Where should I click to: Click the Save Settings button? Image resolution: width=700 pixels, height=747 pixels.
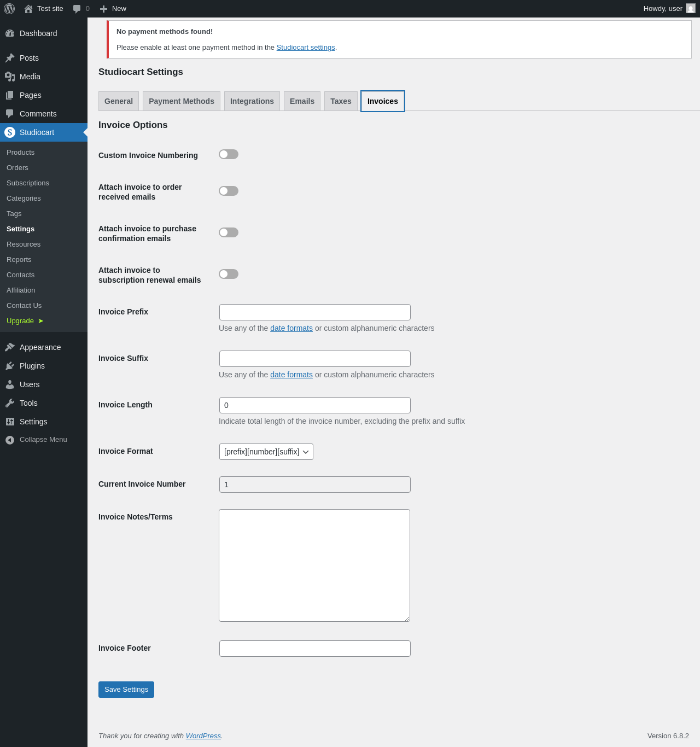coord(126,690)
